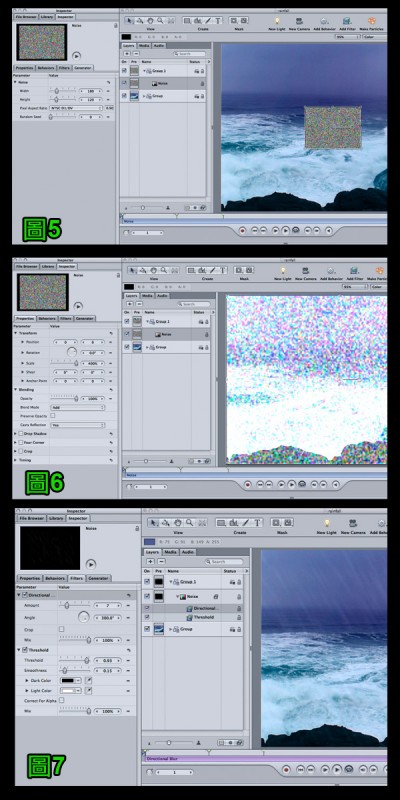Select the Threshold filter in the layers list

click(x=202, y=617)
